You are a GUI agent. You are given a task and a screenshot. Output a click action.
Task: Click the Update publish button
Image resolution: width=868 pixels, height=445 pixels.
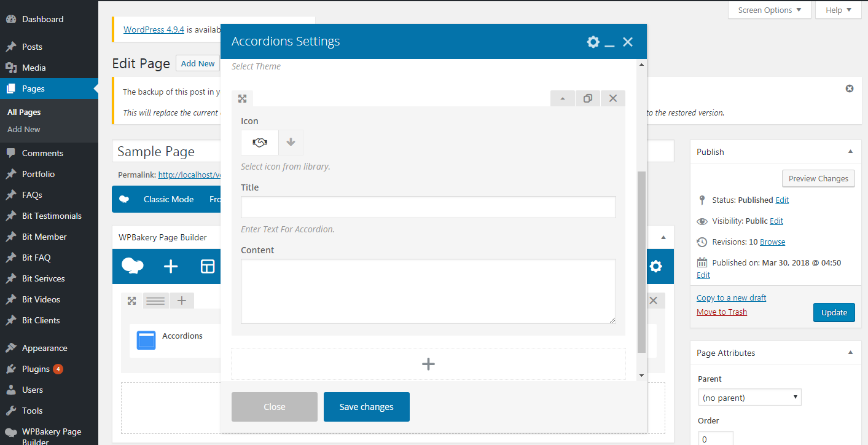point(834,312)
